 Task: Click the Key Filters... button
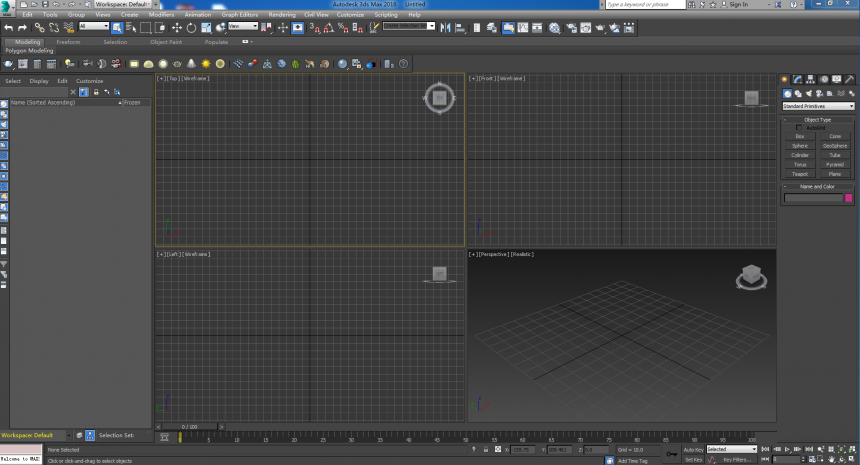[737, 460]
